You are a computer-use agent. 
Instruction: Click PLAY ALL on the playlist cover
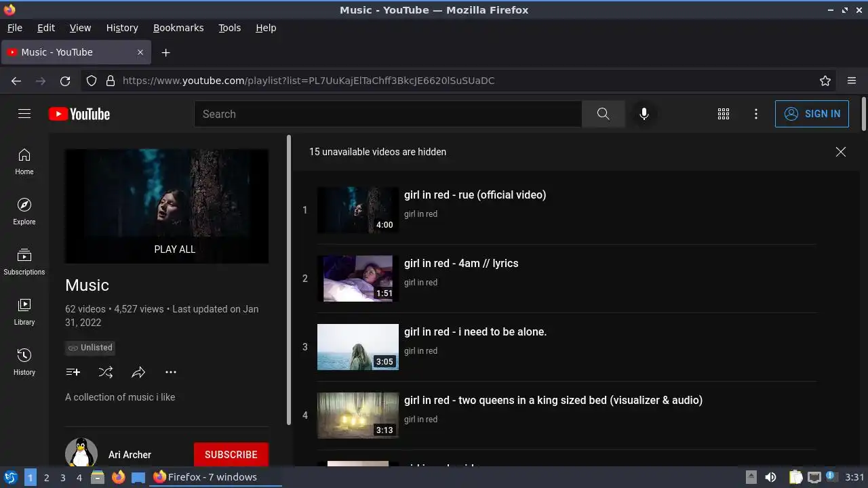175,249
